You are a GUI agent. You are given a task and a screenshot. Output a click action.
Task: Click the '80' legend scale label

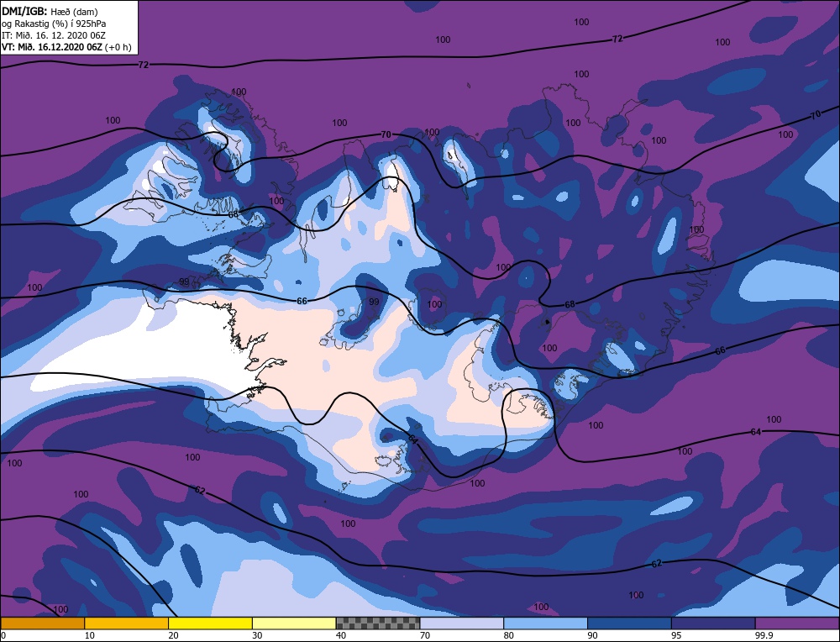coord(508,635)
